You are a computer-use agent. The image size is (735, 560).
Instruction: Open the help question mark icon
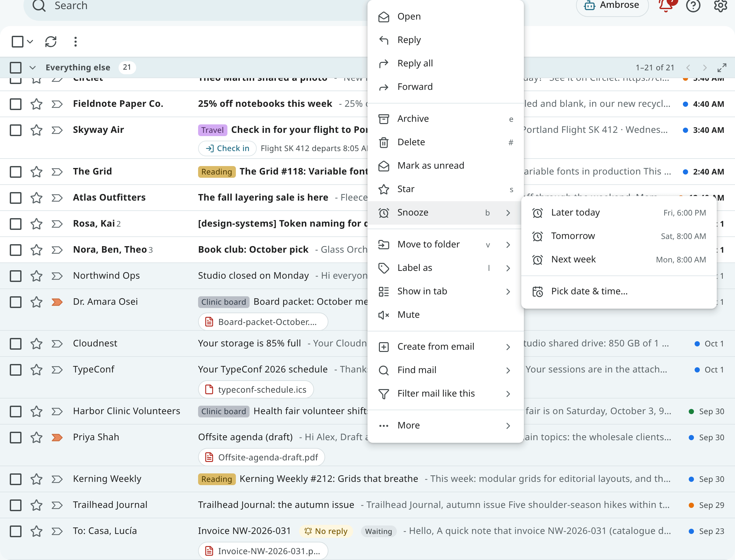[x=693, y=6]
